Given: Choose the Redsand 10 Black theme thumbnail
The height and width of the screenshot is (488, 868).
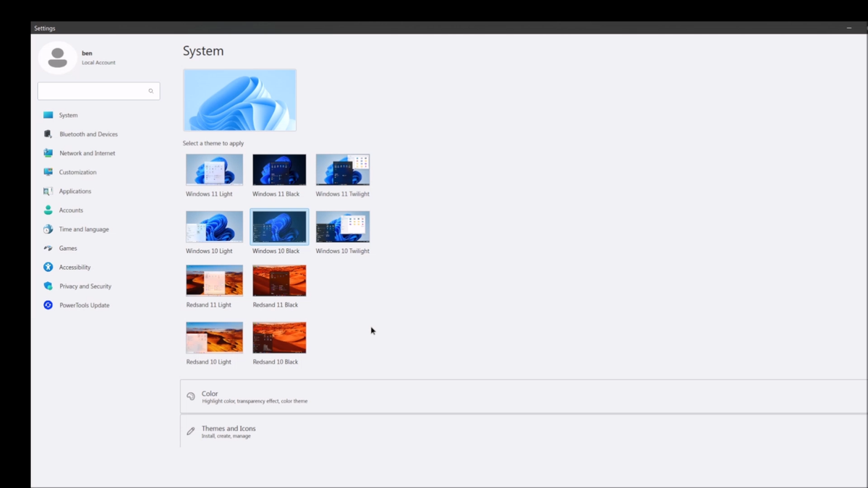Looking at the screenshot, I should 279,338.
